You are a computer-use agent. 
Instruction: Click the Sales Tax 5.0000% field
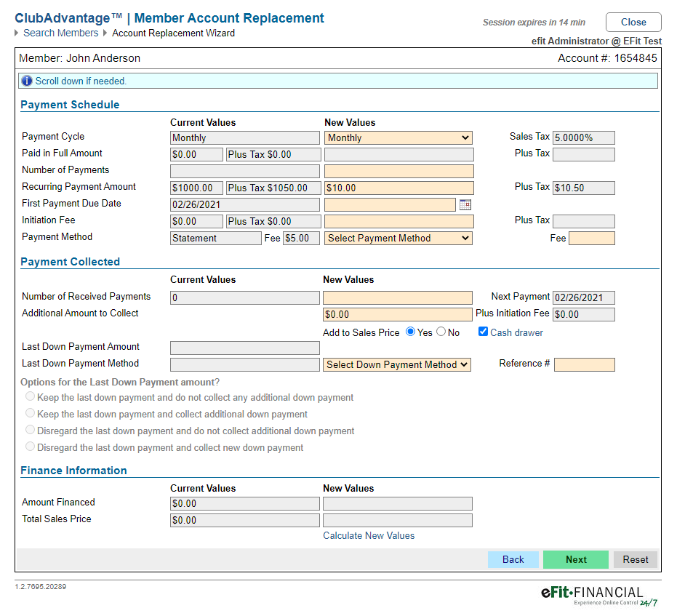584,137
